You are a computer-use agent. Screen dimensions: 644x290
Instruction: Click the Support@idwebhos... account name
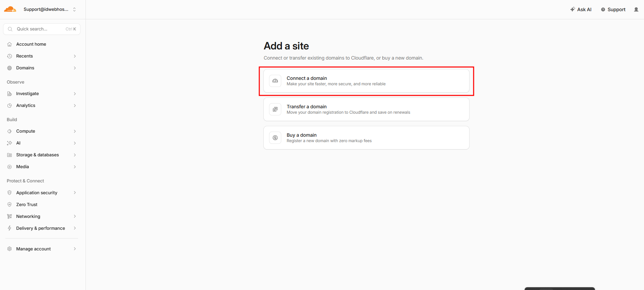46,9
